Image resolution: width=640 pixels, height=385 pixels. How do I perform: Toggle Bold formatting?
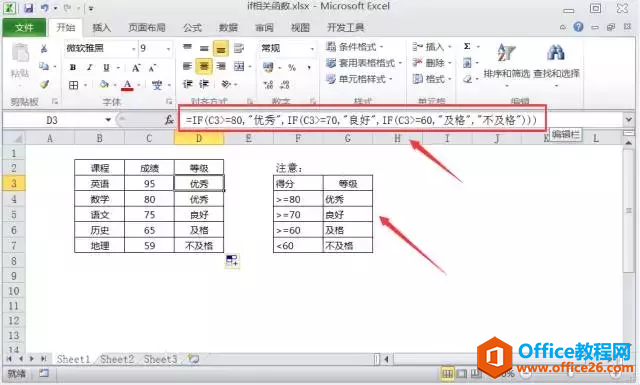point(73,67)
